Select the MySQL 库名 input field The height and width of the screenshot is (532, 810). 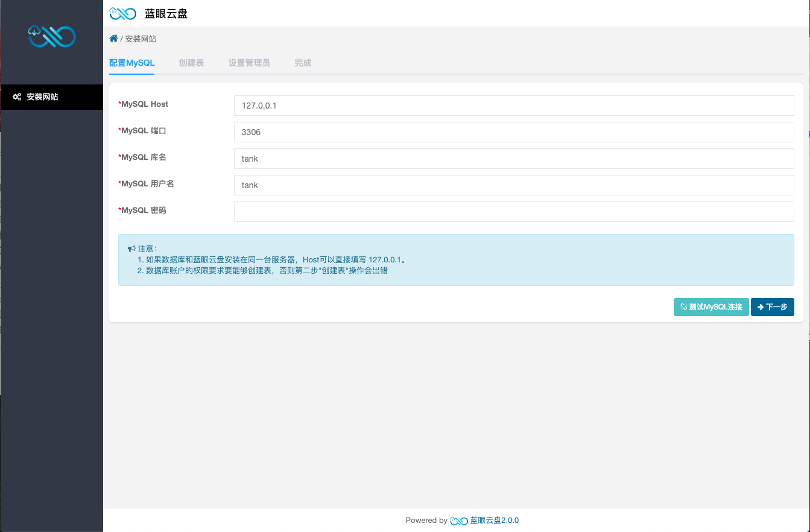point(513,159)
